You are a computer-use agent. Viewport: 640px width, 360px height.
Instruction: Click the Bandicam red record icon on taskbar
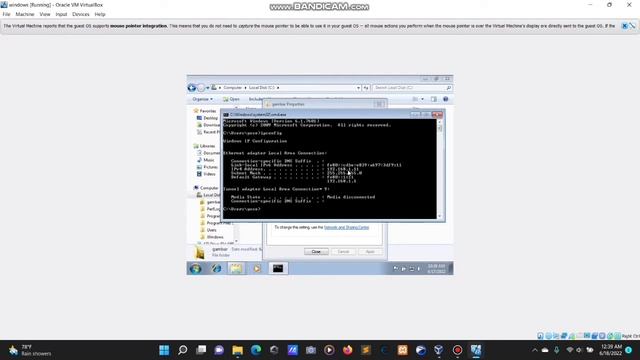(x=458, y=350)
